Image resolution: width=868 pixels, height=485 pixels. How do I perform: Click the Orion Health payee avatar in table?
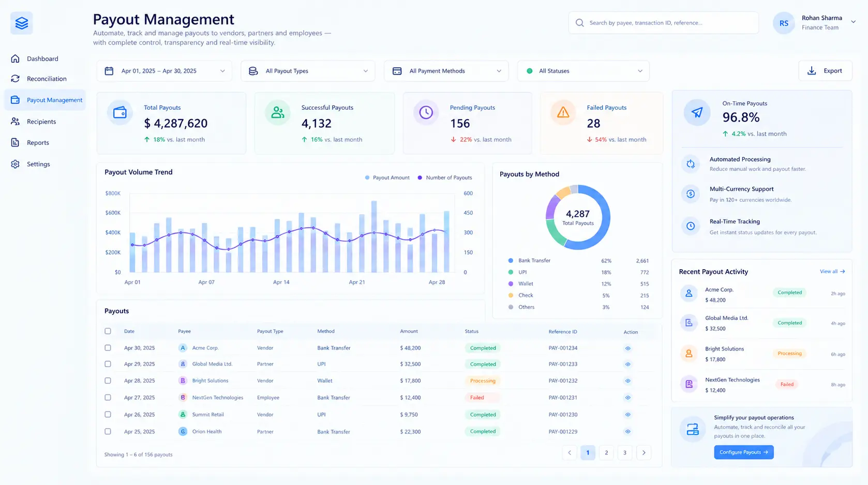(183, 431)
